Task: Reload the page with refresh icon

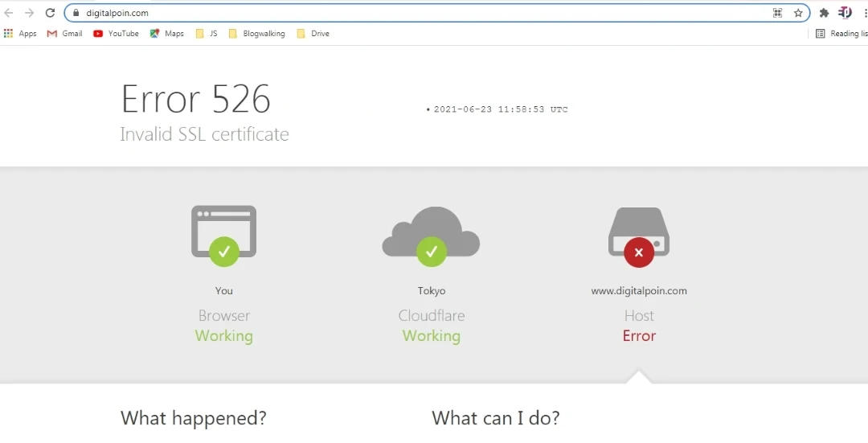Action: [50, 13]
